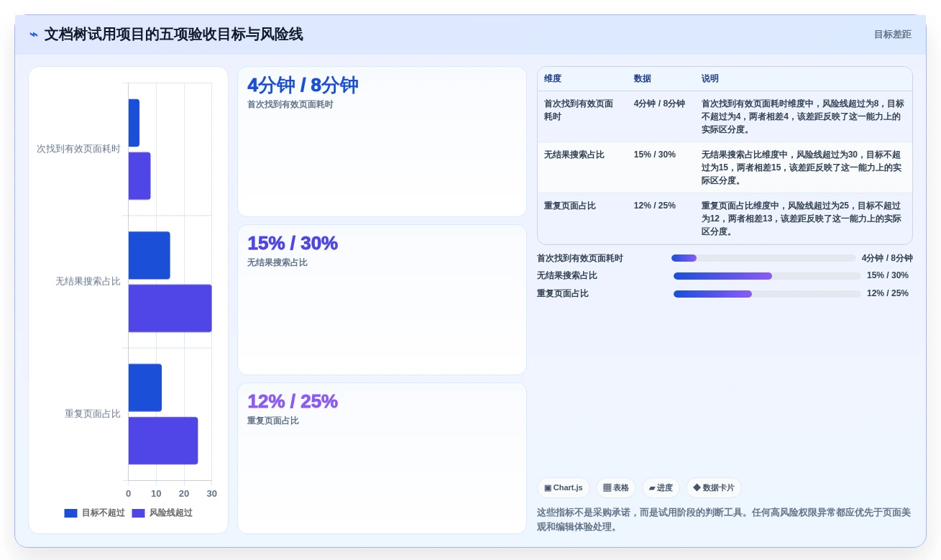Click the 表格 tag chip
This screenshot has width=941, height=560.
click(x=616, y=488)
